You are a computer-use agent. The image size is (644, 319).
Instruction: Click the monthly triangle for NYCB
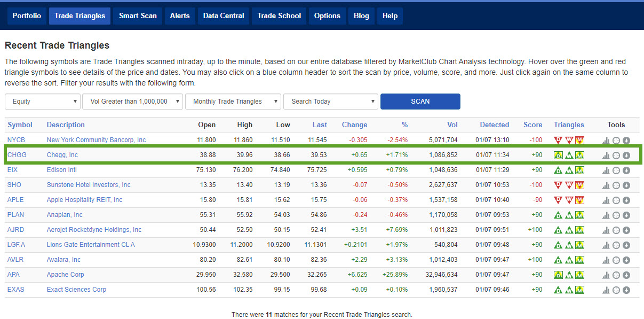pos(579,140)
